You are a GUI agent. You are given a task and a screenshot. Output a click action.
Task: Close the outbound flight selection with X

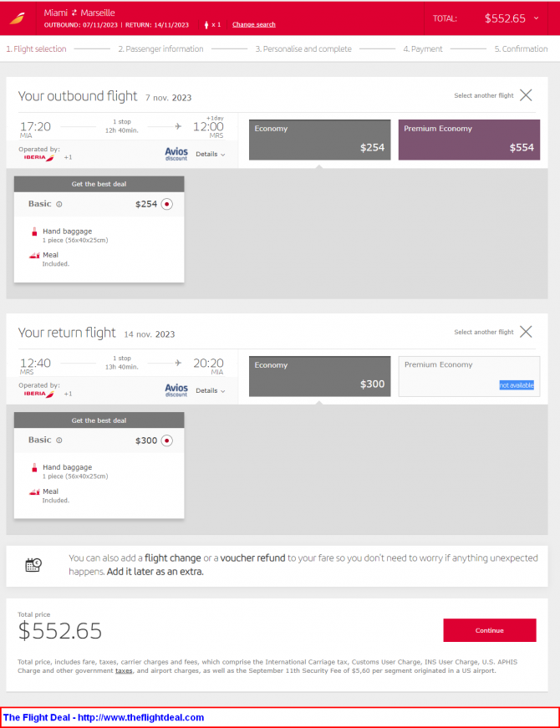pos(526,95)
